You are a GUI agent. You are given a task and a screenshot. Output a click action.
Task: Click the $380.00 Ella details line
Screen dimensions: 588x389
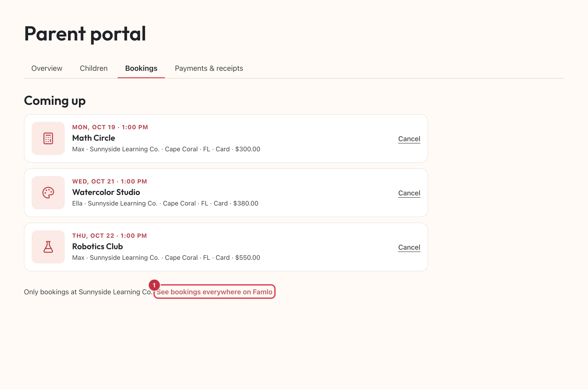[x=165, y=203]
